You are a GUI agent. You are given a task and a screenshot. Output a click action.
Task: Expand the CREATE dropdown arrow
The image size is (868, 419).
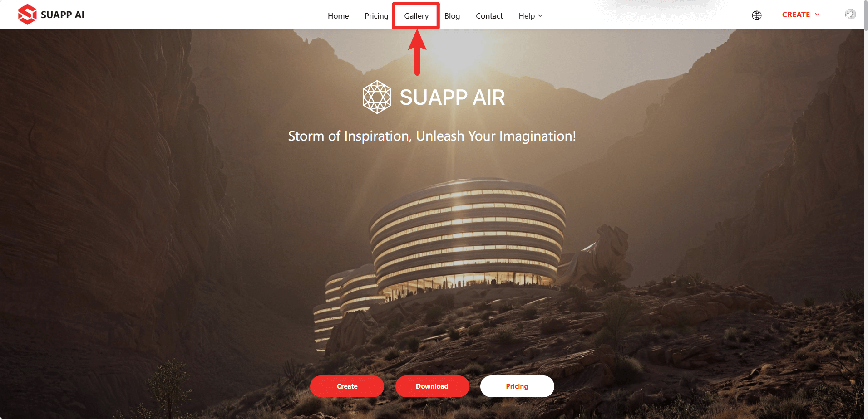[817, 15]
